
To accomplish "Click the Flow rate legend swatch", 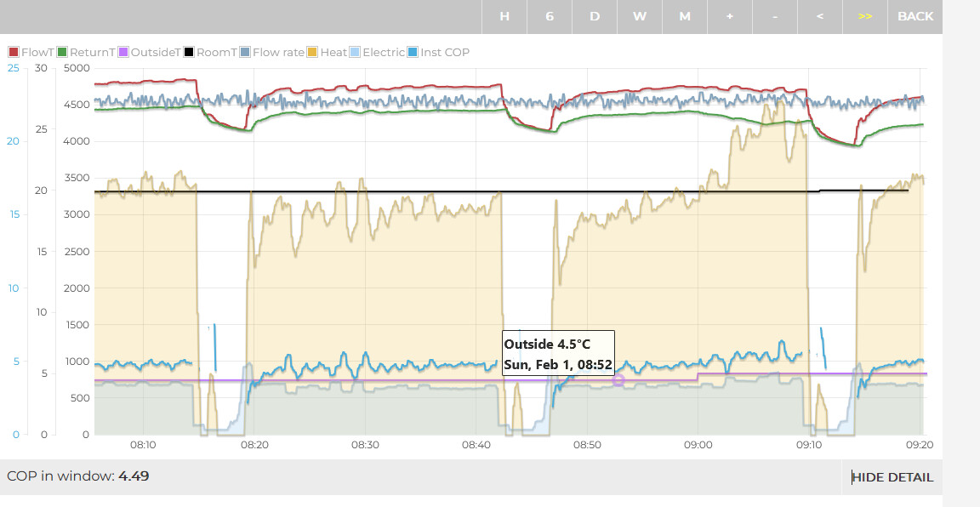I will (x=245, y=52).
